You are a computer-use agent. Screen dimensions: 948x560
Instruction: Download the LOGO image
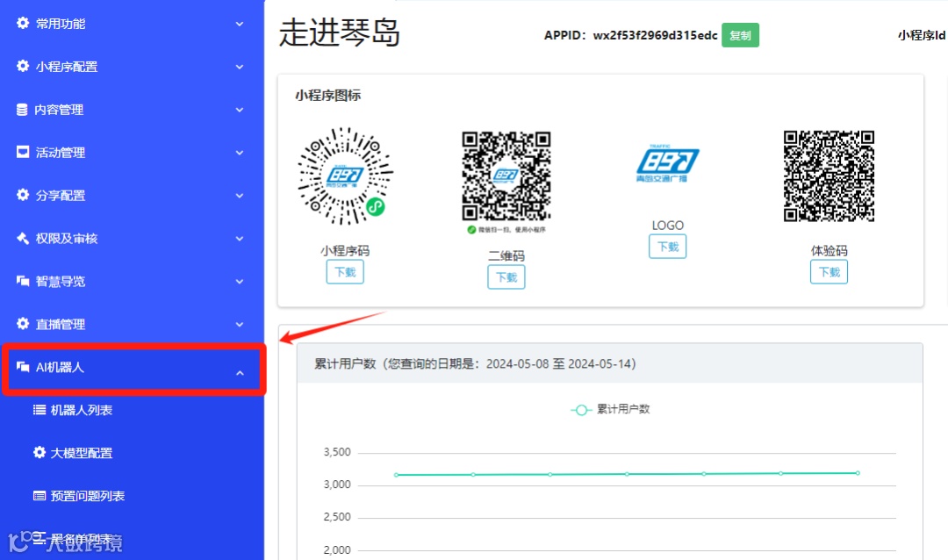click(x=667, y=247)
